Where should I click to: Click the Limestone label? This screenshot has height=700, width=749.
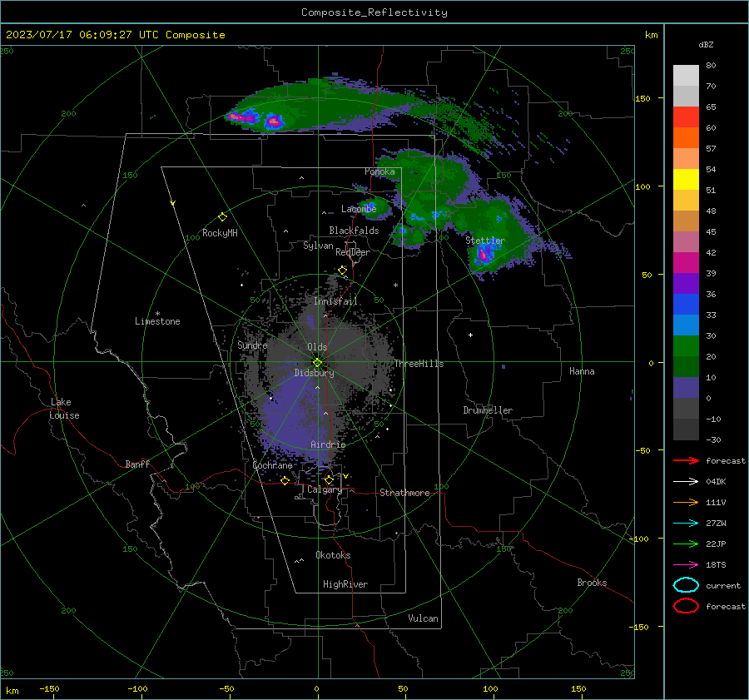click(157, 321)
